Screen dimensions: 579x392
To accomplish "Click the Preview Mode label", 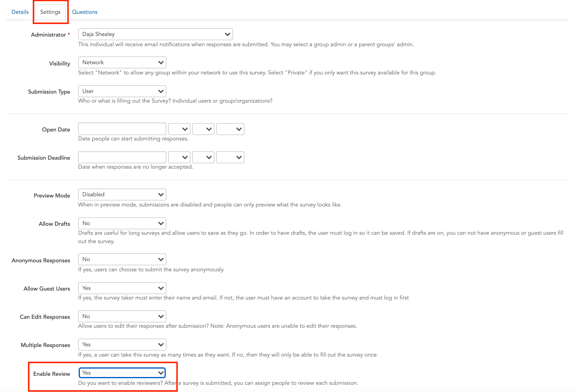I will (52, 196).
